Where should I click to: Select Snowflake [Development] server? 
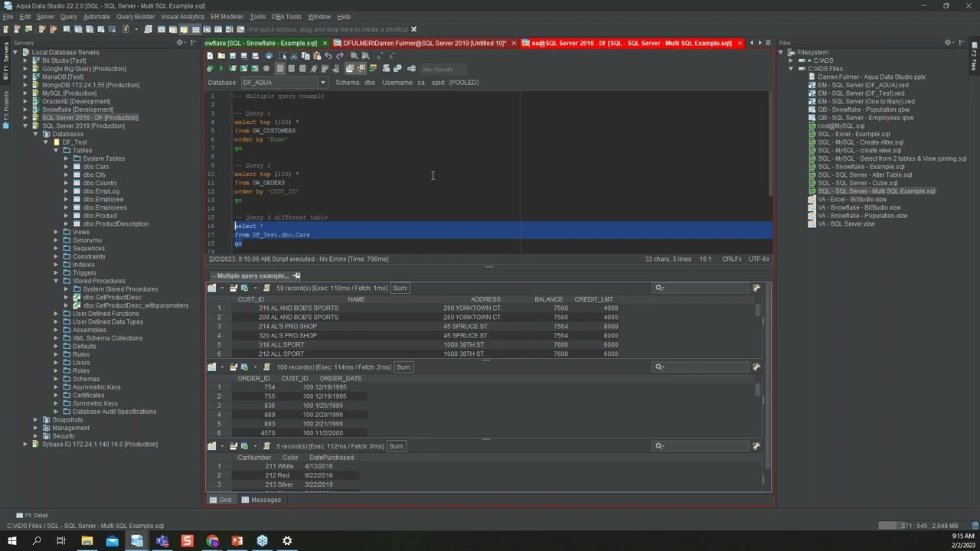coord(77,109)
